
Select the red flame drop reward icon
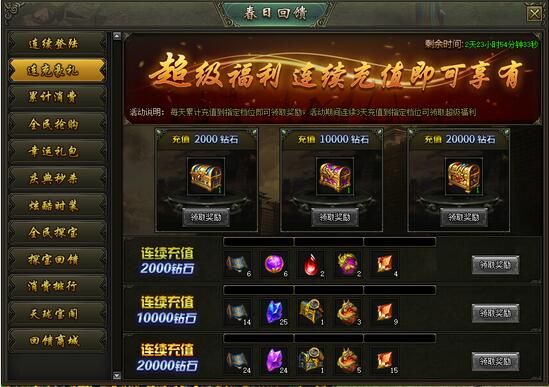pos(311,264)
